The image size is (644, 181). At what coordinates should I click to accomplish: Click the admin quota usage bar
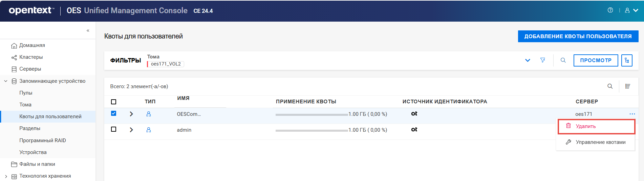tap(312, 130)
